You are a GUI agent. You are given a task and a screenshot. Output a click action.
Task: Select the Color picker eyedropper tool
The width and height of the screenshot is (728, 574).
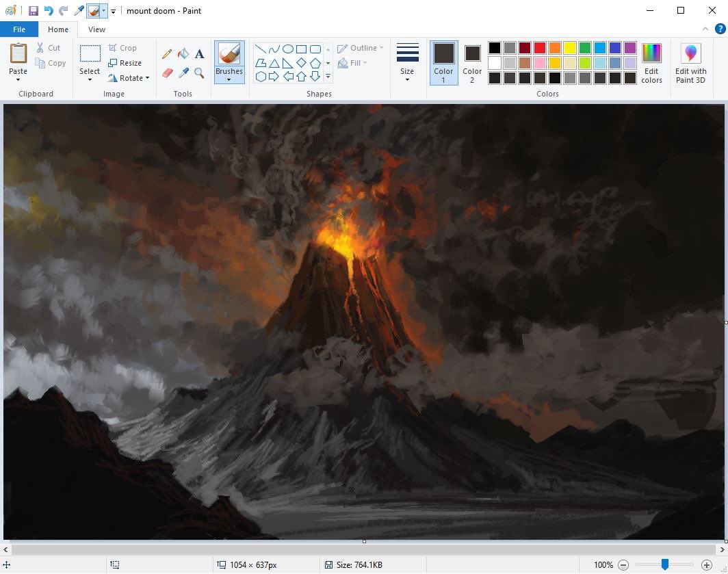(x=183, y=73)
